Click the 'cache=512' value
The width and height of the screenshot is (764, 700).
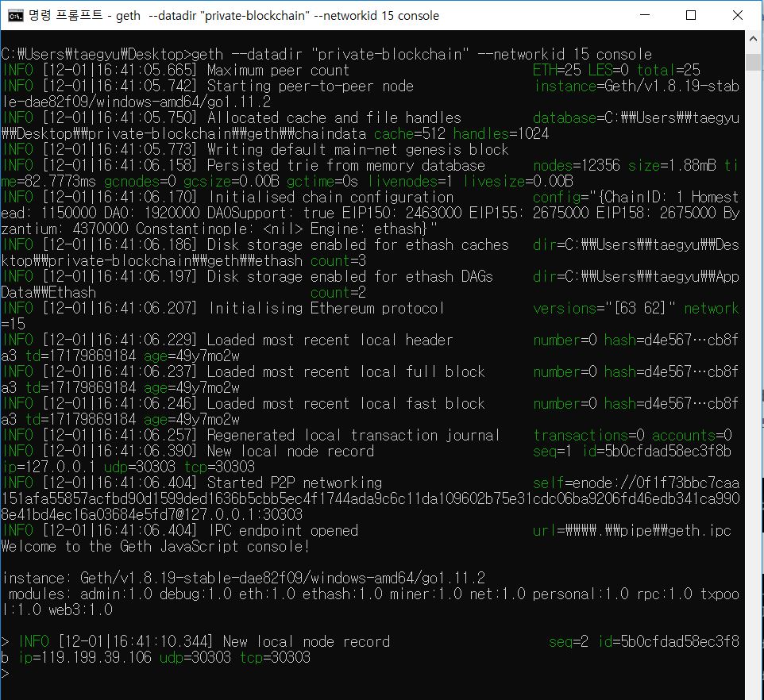[410, 134]
